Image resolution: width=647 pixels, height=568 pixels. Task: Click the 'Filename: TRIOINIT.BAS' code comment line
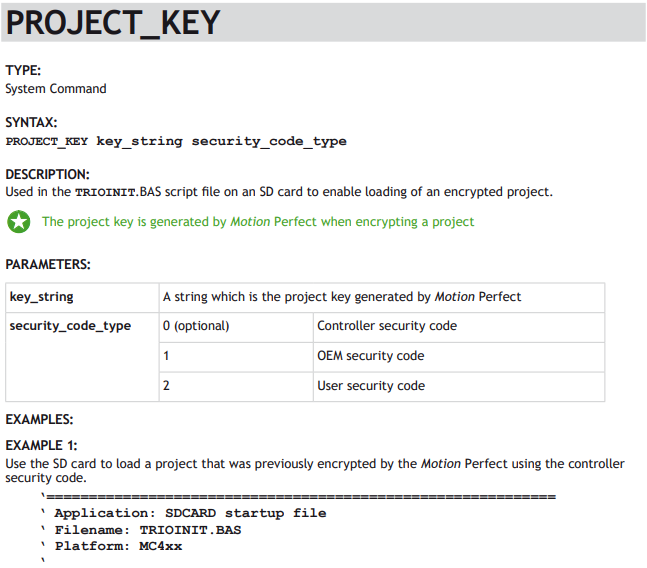(141, 530)
